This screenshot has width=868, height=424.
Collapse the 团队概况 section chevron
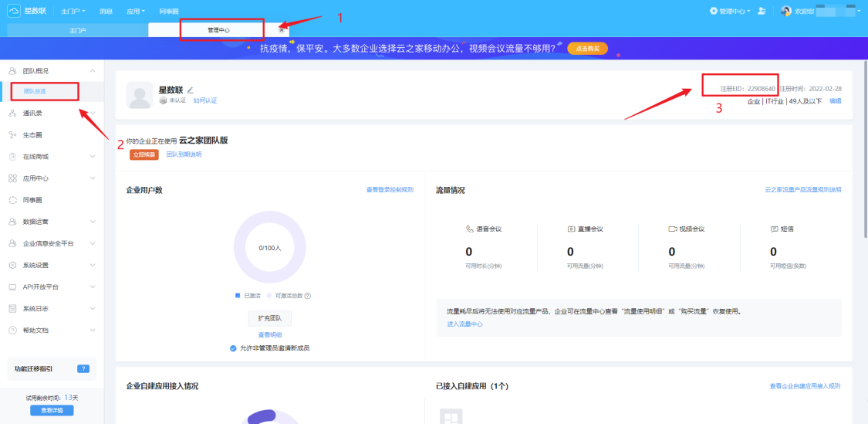click(x=93, y=71)
